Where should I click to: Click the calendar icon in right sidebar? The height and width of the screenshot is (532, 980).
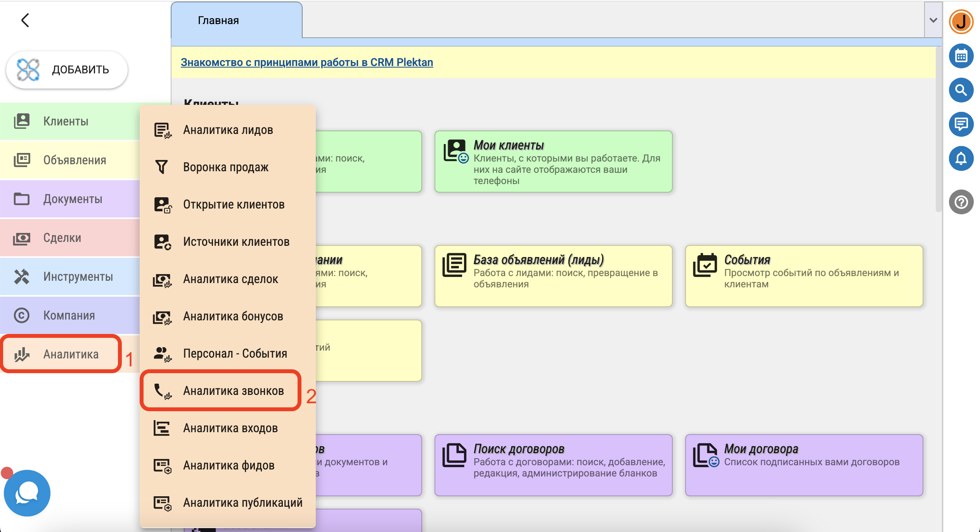pyautogui.click(x=961, y=56)
